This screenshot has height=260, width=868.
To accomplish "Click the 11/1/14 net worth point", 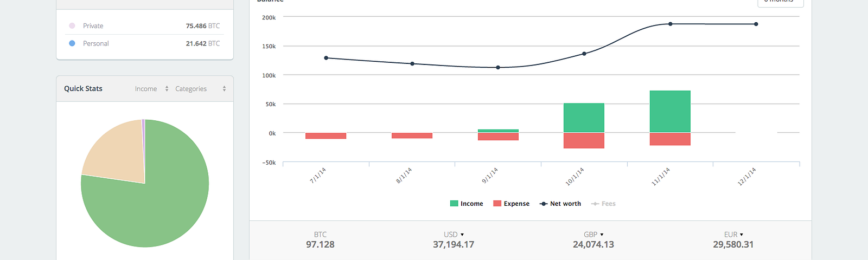I will (671, 24).
